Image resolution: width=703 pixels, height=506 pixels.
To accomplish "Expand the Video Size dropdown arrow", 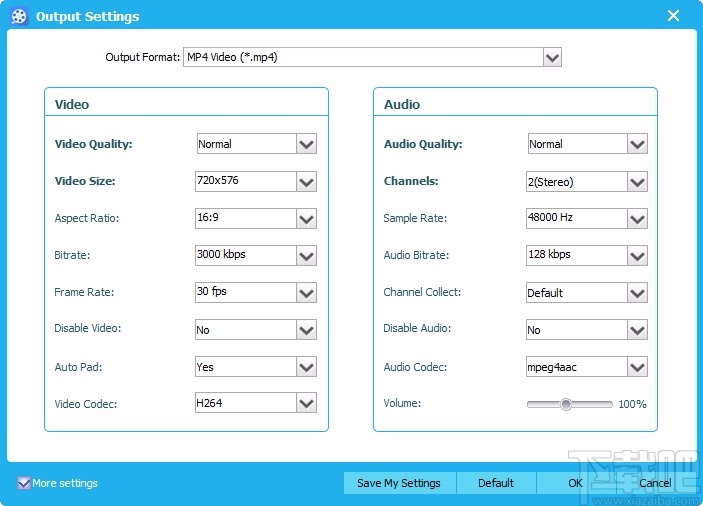I will tap(307, 182).
